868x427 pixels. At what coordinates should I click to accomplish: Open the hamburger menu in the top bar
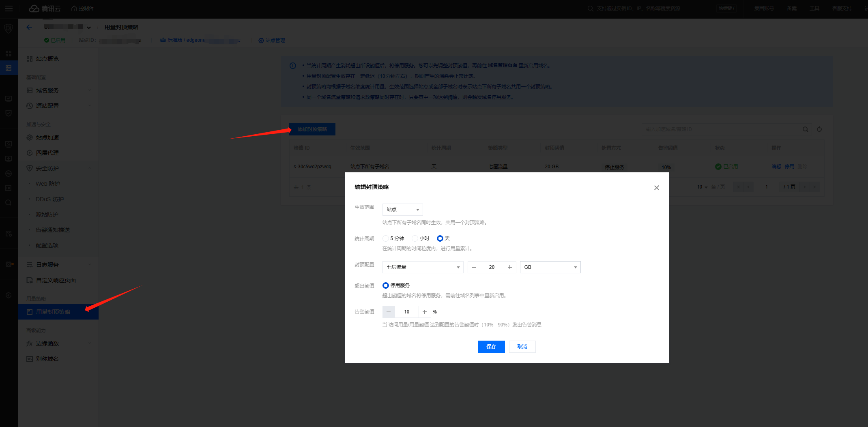(9, 9)
